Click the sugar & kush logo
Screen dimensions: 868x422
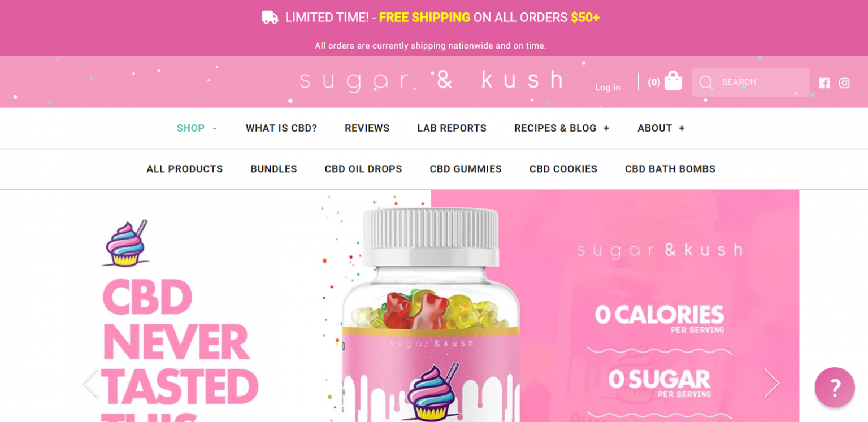431,81
